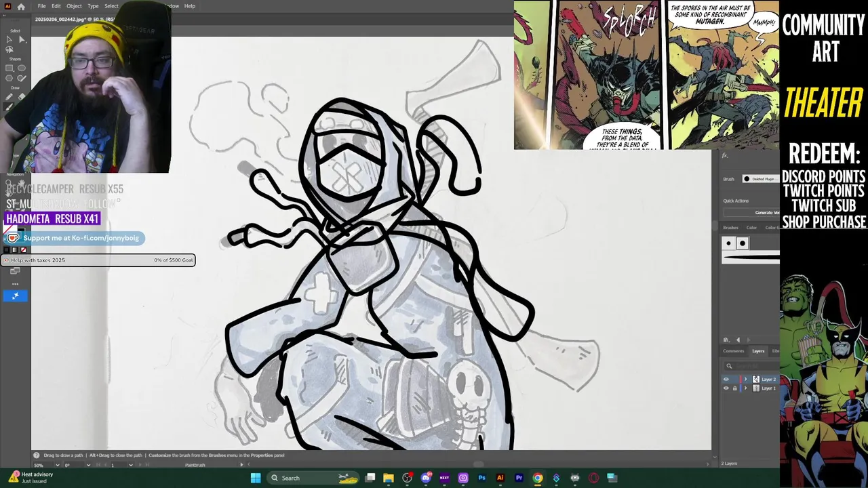Screen dimensions: 868x488
Task: Select the Polygon shape tool
Action: coord(9,79)
